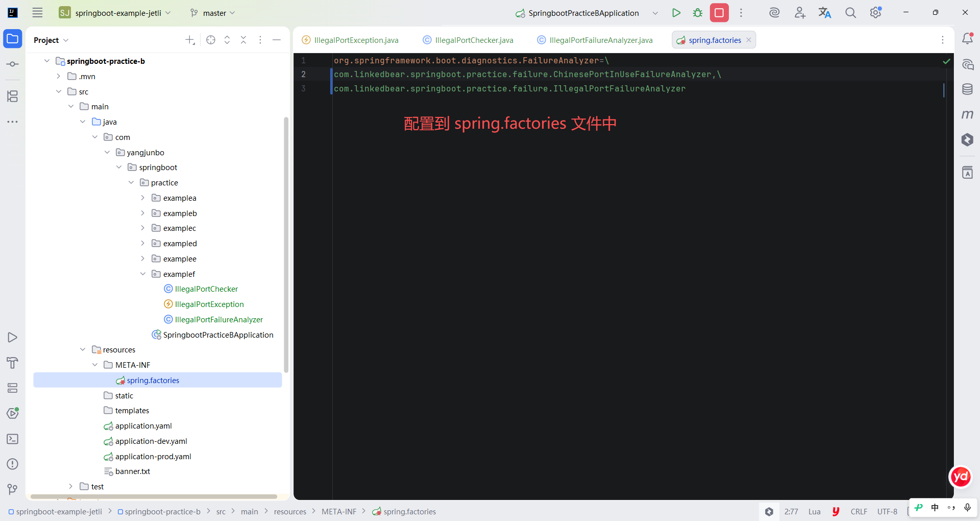Change CRLF line separator
980x521 pixels.
point(859,511)
